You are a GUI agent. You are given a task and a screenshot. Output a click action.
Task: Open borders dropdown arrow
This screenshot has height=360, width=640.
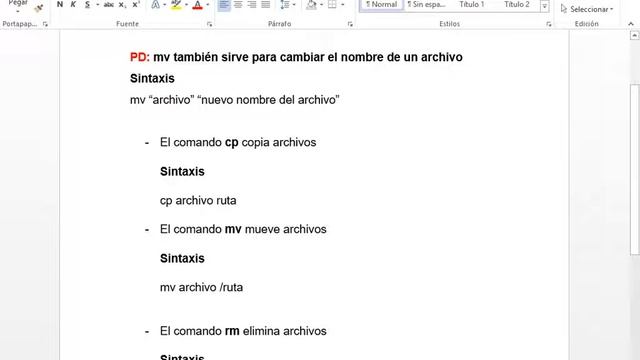[x=342, y=5]
